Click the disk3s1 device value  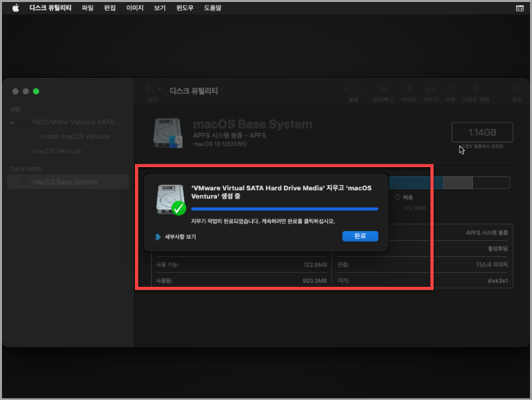tap(497, 281)
